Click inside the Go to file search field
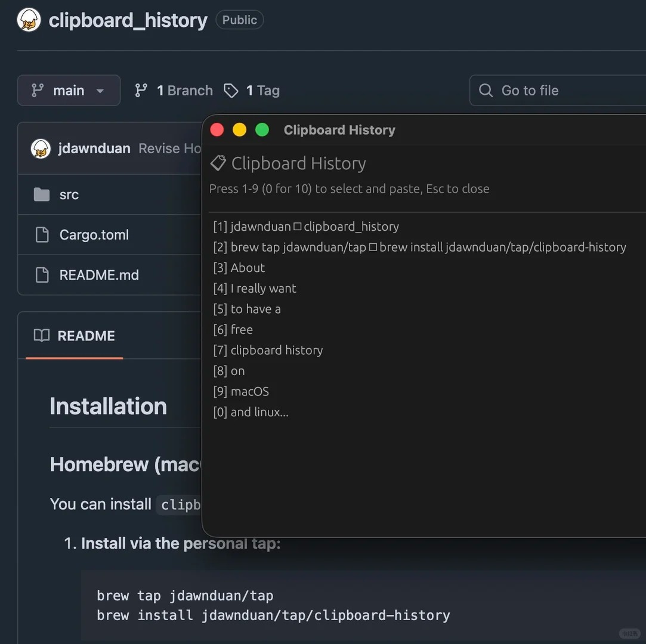This screenshot has width=646, height=644. [537, 90]
